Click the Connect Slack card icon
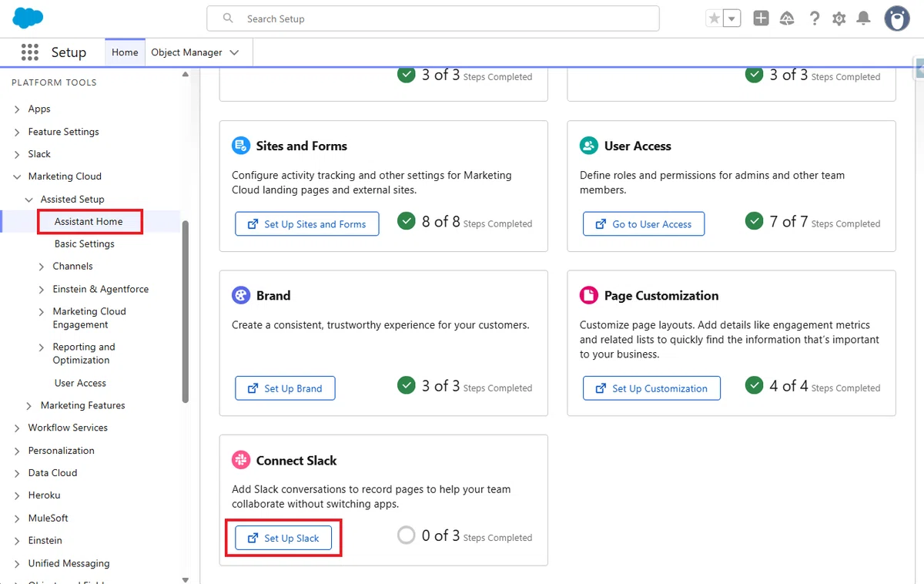This screenshot has height=584, width=924. [241, 460]
